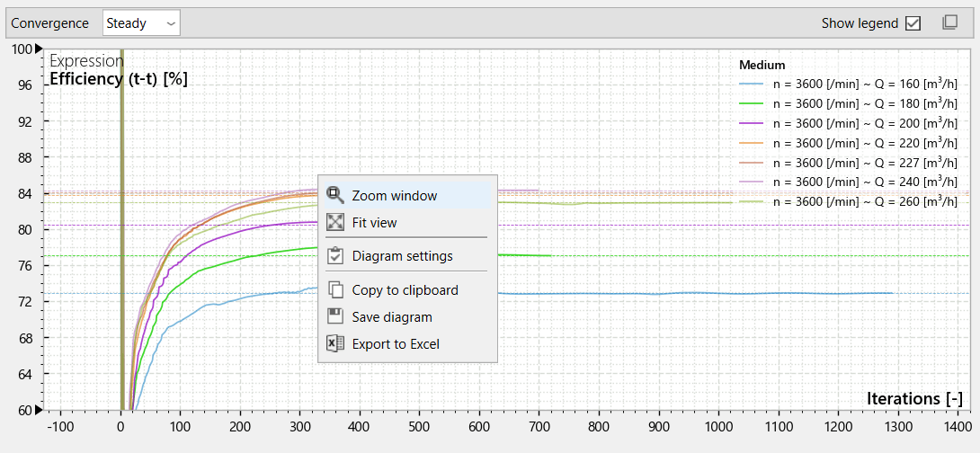The image size is (980, 453).
Task: Click the Fit view arrows icon
Action: pyautogui.click(x=335, y=222)
